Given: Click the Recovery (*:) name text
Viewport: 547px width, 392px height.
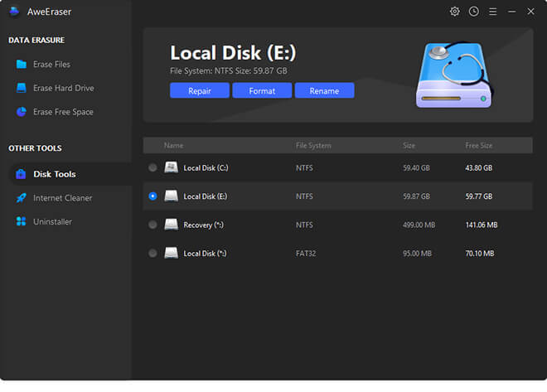Looking at the screenshot, I should [x=203, y=225].
